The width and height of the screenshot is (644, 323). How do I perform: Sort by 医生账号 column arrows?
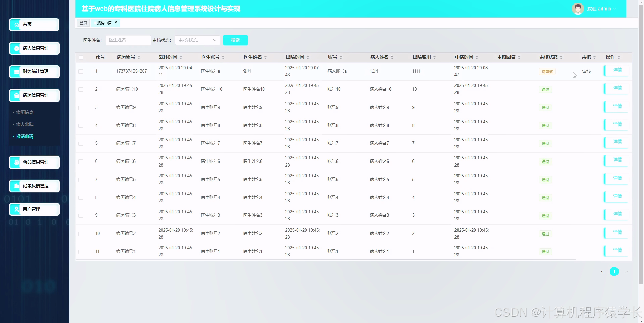click(x=223, y=57)
